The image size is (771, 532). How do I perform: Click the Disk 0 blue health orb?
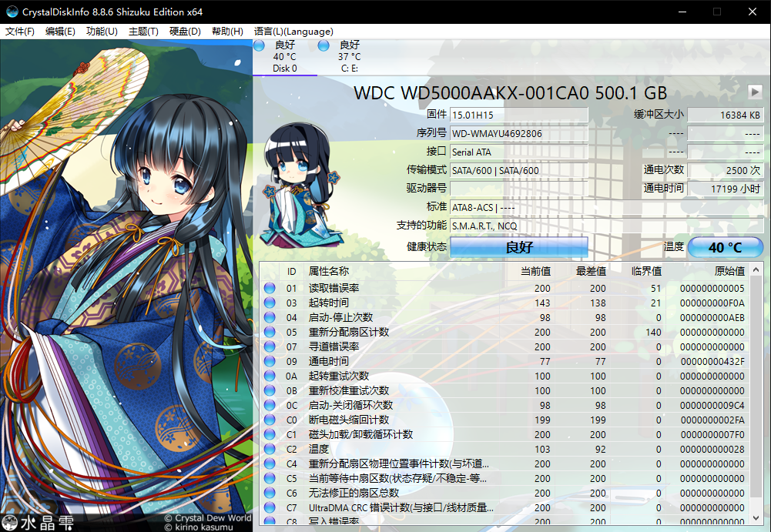click(259, 45)
